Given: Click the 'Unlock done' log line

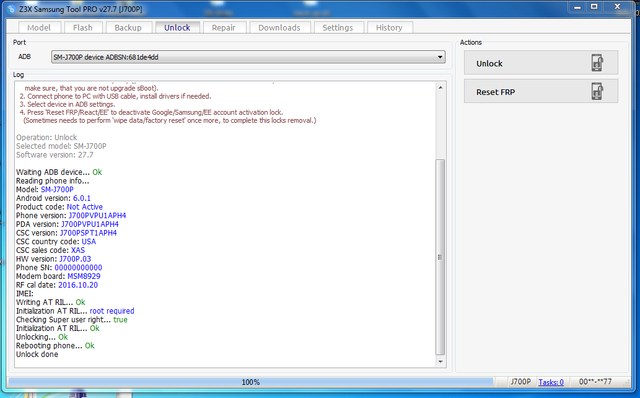Looking at the screenshot, I should pyautogui.click(x=37, y=354).
